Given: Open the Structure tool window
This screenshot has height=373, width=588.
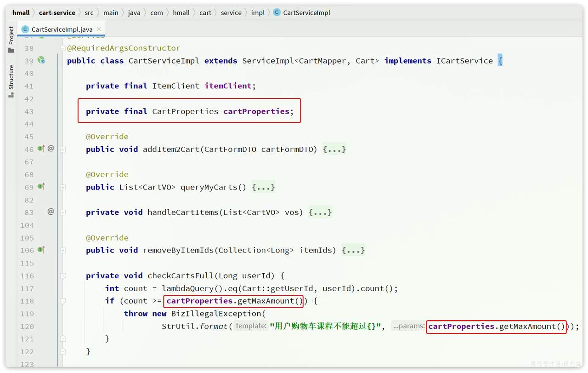Looking at the screenshot, I should click(x=11, y=81).
